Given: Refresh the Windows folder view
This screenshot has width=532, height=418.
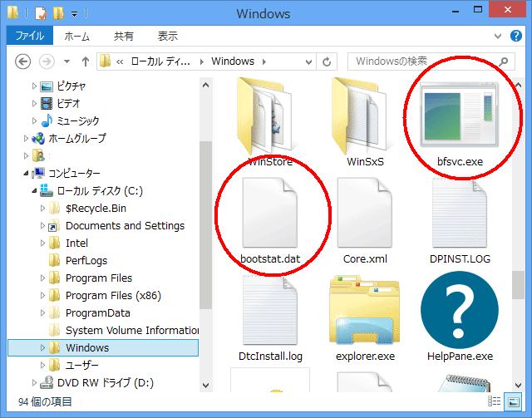Looking at the screenshot, I should click(x=327, y=61).
